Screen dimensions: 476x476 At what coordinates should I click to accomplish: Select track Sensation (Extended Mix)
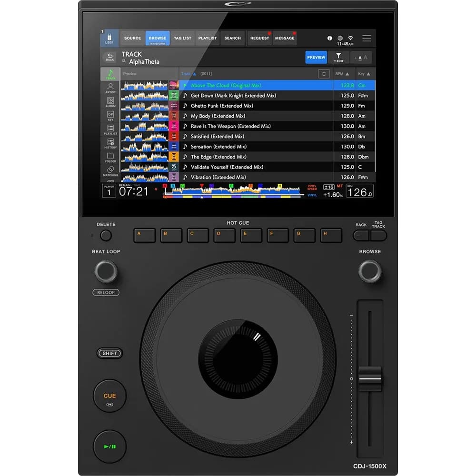[218, 147]
